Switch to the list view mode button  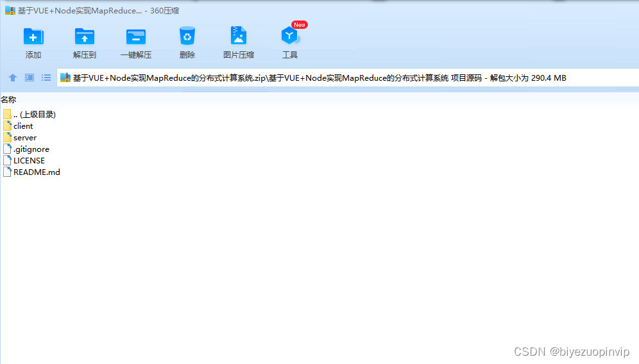[46, 78]
